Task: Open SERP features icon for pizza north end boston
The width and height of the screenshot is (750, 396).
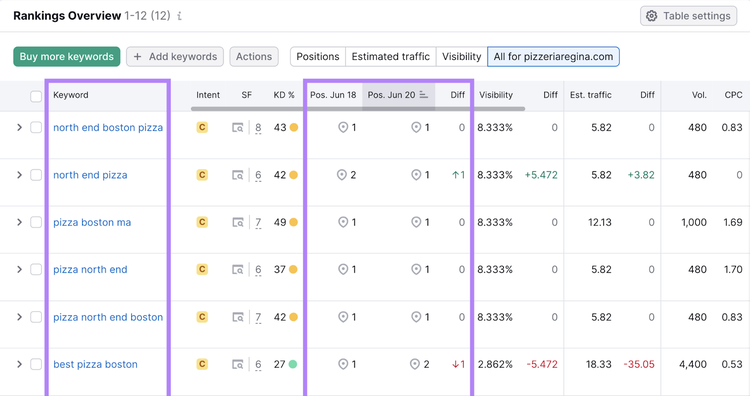Action: pyautogui.click(x=238, y=317)
